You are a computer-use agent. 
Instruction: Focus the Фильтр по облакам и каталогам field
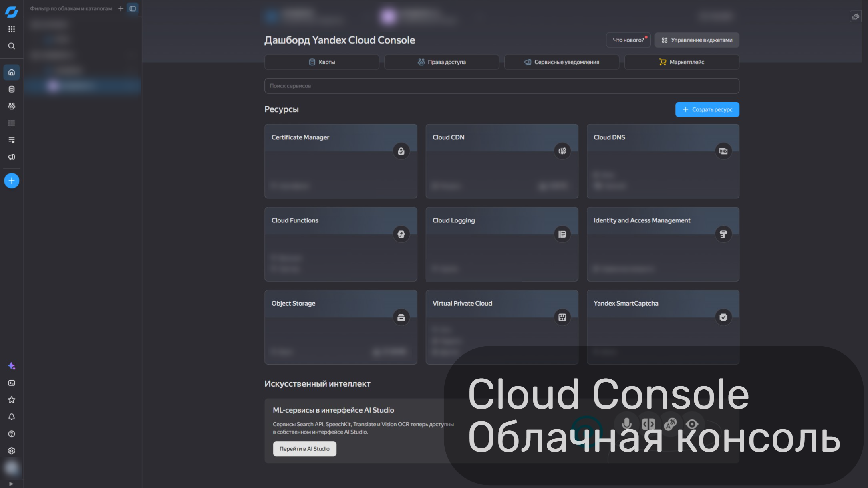[71, 8]
